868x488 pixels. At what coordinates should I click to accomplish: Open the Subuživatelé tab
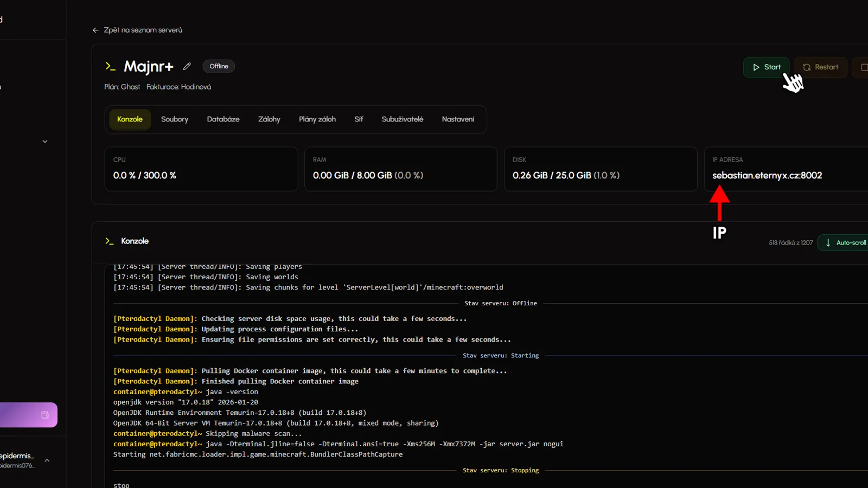click(402, 119)
